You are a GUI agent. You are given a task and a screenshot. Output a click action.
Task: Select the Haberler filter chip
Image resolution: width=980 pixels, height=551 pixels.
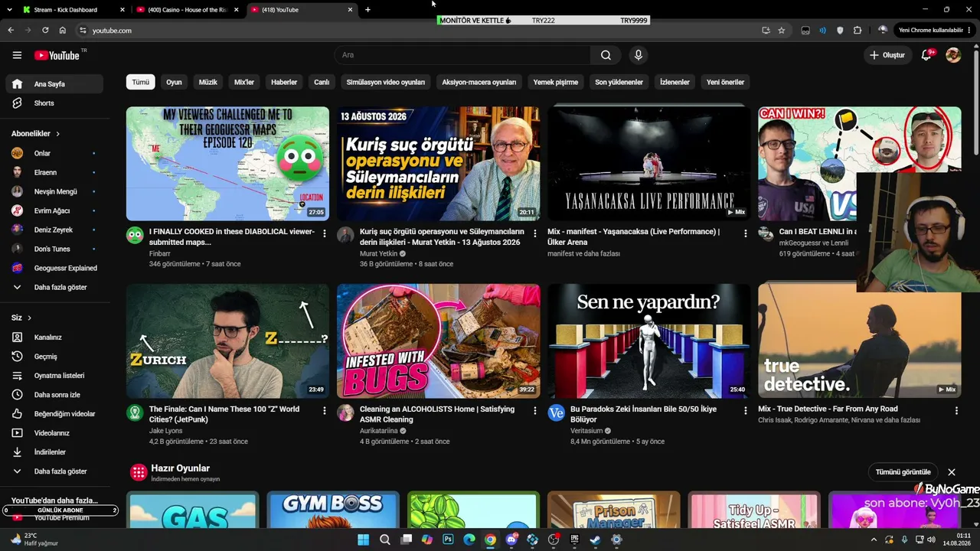pyautogui.click(x=284, y=82)
